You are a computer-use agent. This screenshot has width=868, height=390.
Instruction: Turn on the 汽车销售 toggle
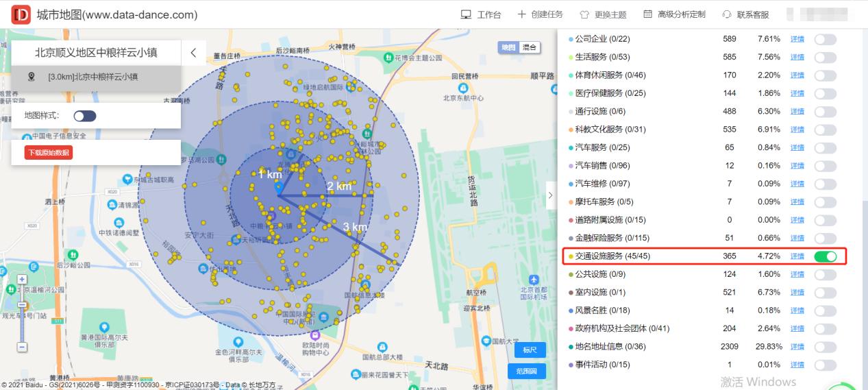pos(825,165)
